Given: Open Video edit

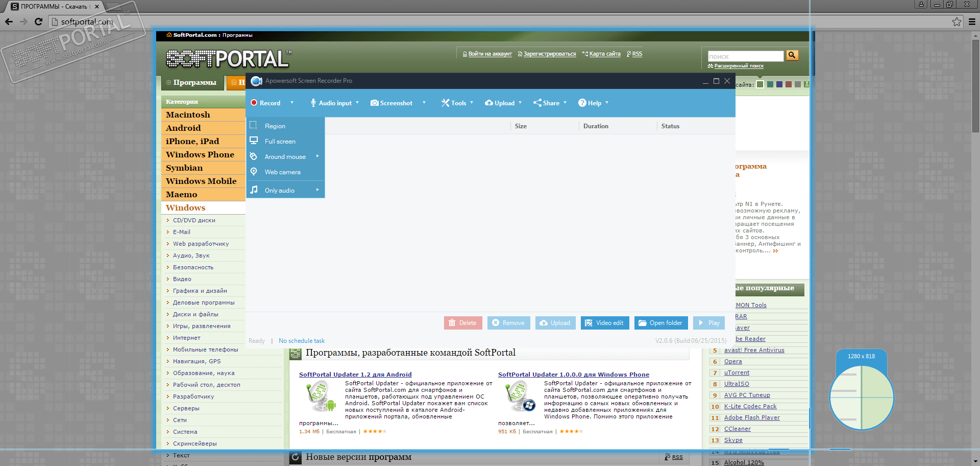Looking at the screenshot, I should click(x=605, y=323).
